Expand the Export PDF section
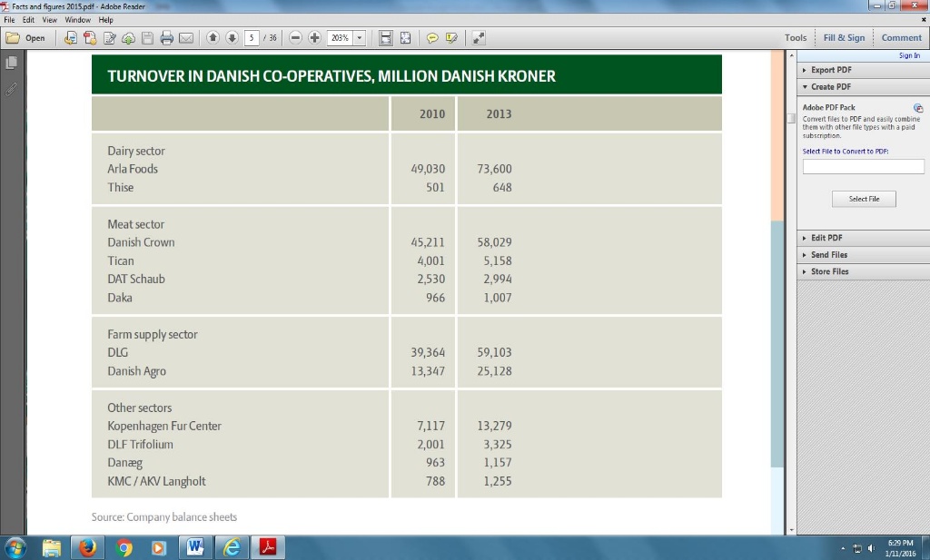The image size is (930, 560). click(830, 70)
